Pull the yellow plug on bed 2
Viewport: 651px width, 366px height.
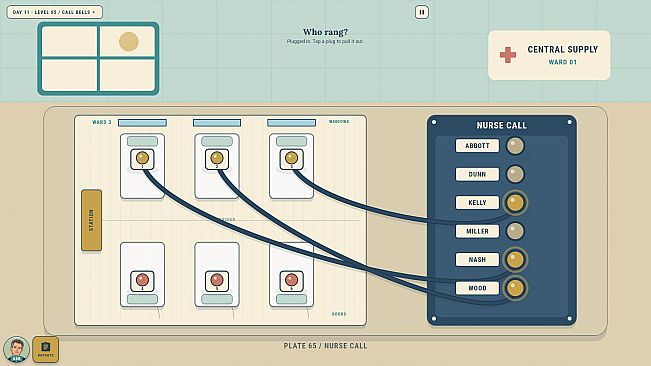click(217, 159)
